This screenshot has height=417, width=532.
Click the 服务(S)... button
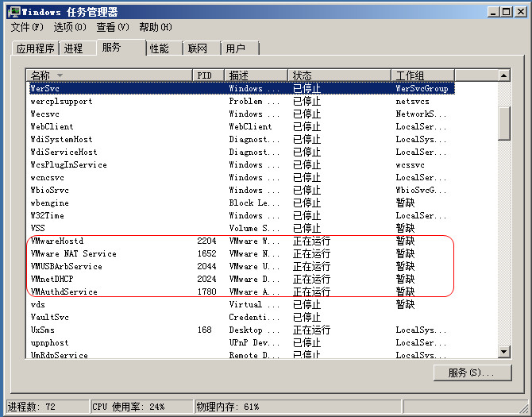coord(470,373)
